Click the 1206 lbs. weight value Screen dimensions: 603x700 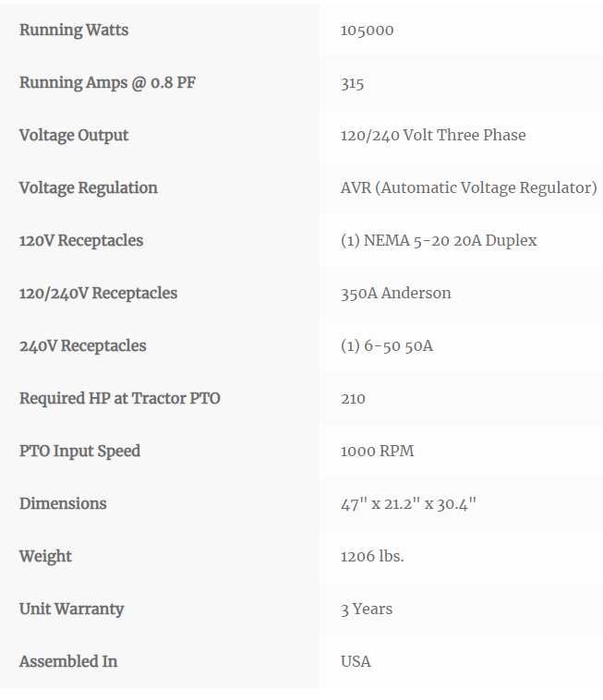pyautogui.click(x=372, y=556)
